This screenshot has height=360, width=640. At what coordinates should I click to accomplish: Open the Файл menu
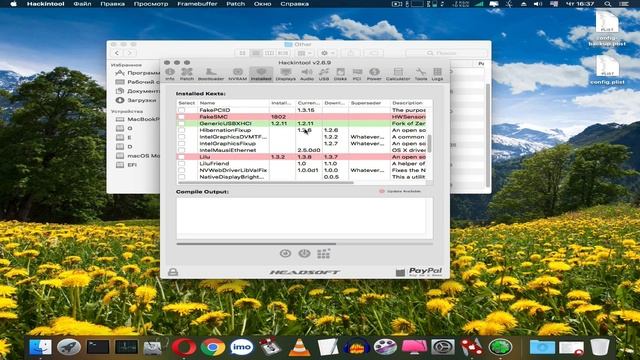[82, 4]
